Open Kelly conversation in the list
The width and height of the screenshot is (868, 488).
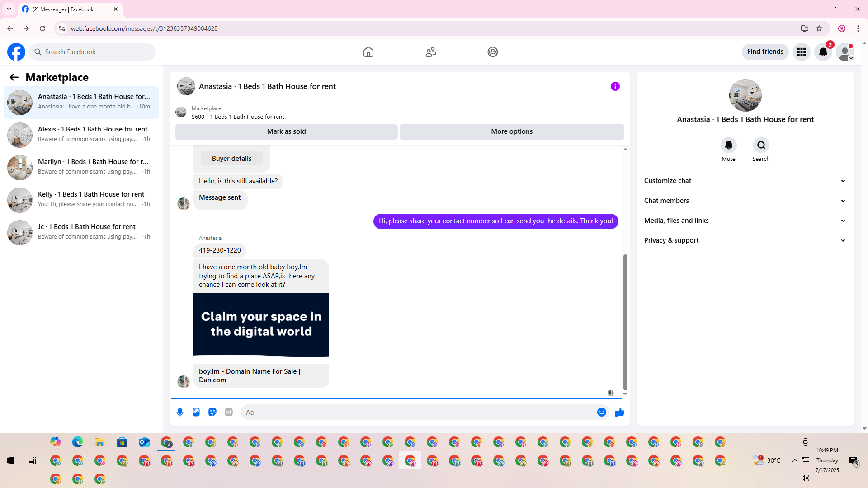tap(81, 200)
